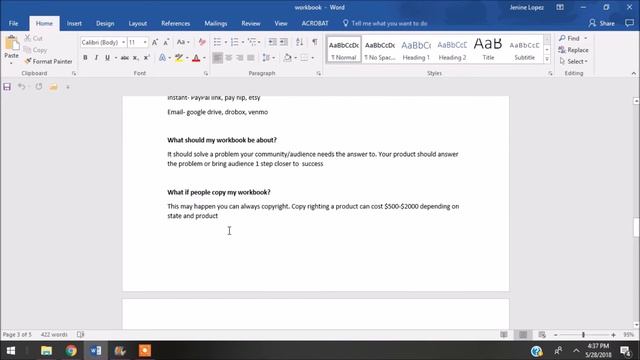This screenshot has width=640, height=360.
Task: Select the Format Painter tool
Action: tap(48, 61)
